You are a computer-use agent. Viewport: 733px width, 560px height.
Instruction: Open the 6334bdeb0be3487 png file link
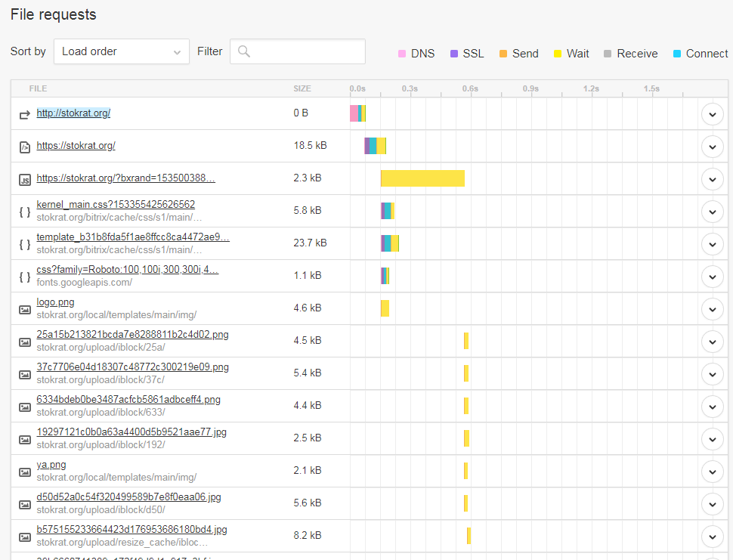[x=128, y=400]
